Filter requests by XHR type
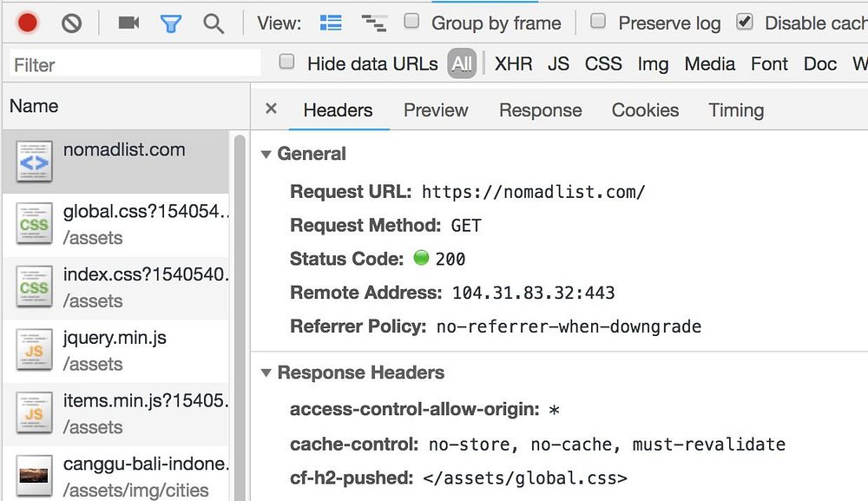The height and width of the screenshot is (501, 868). (x=513, y=63)
